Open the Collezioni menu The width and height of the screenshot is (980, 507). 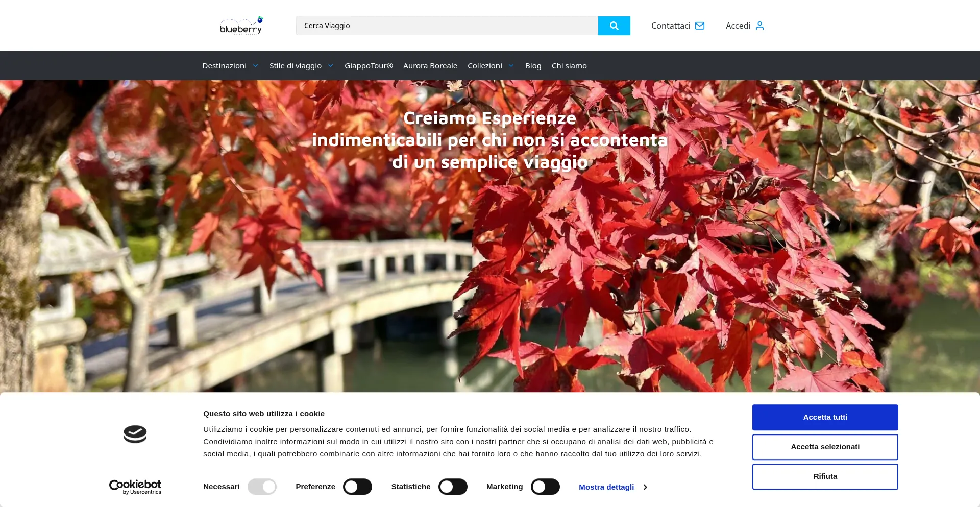coord(485,66)
